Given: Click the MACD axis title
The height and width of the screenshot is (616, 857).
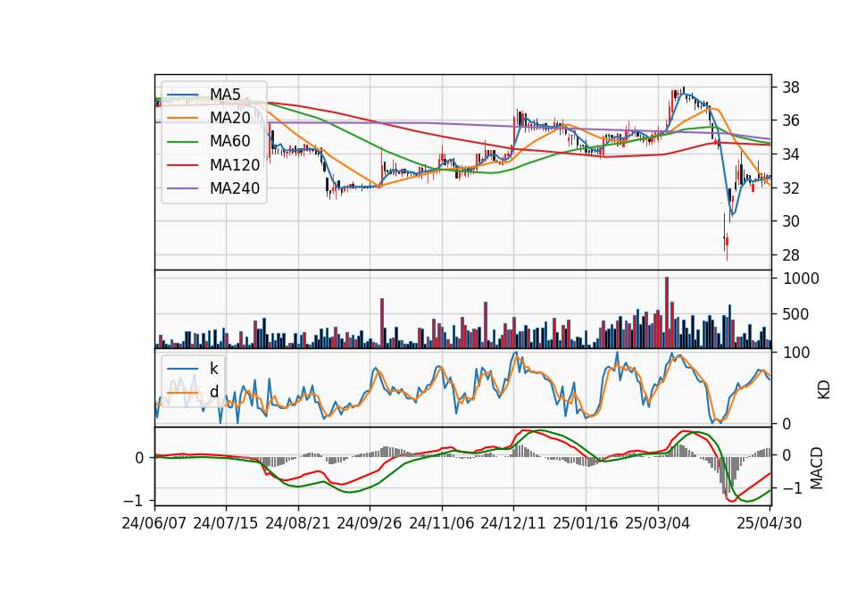Looking at the screenshot, I should click(x=817, y=468).
